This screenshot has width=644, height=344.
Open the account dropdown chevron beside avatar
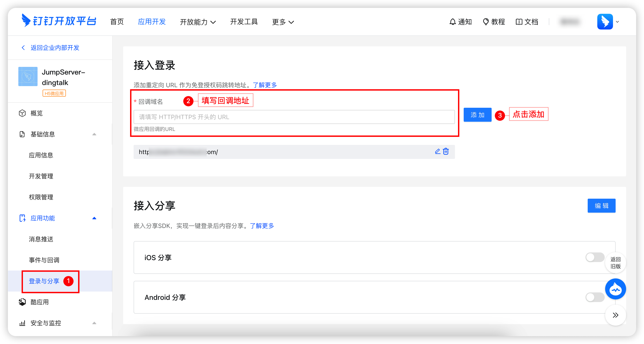pos(617,22)
